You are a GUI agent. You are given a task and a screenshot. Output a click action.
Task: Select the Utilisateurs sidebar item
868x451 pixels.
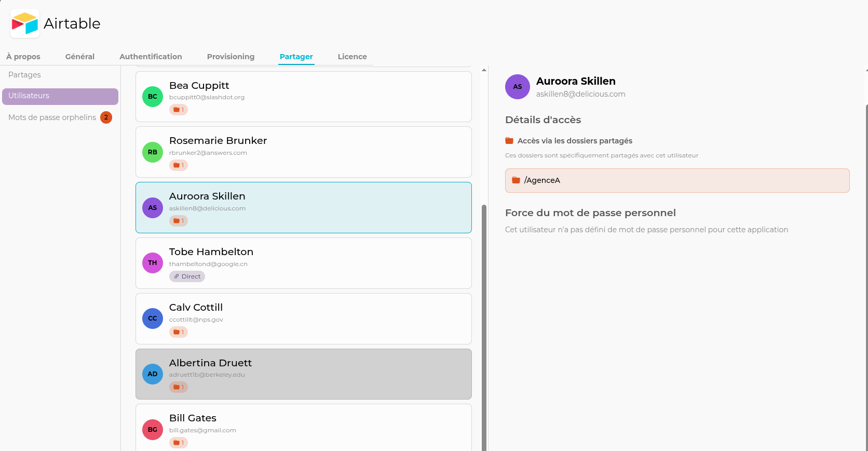(60, 96)
